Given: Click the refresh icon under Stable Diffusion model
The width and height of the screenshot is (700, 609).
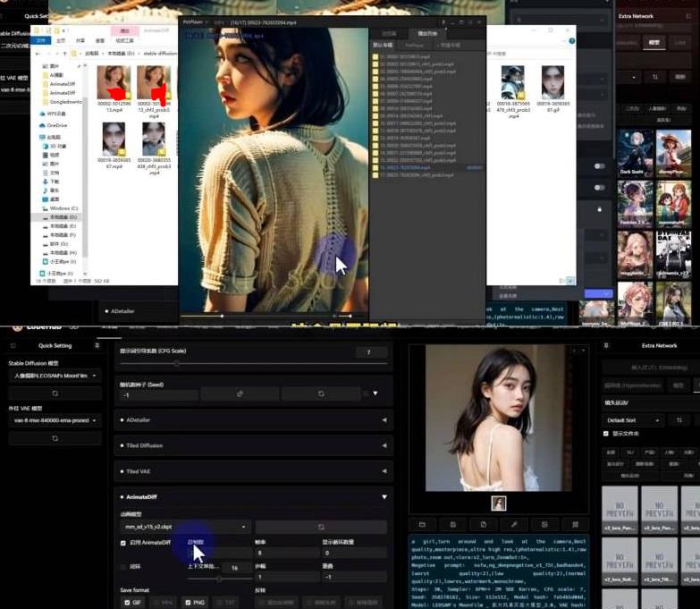Looking at the screenshot, I should [55, 393].
